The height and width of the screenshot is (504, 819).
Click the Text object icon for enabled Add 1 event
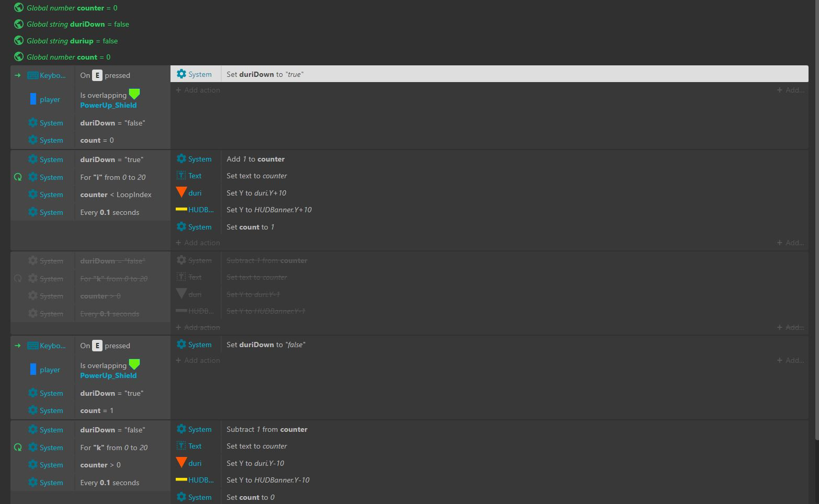[181, 176]
